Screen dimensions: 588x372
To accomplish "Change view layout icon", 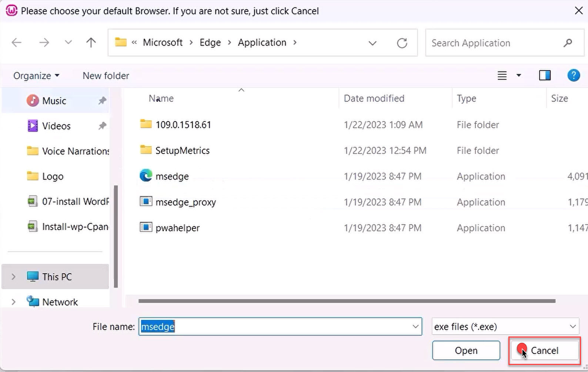I will tap(502, 76).
